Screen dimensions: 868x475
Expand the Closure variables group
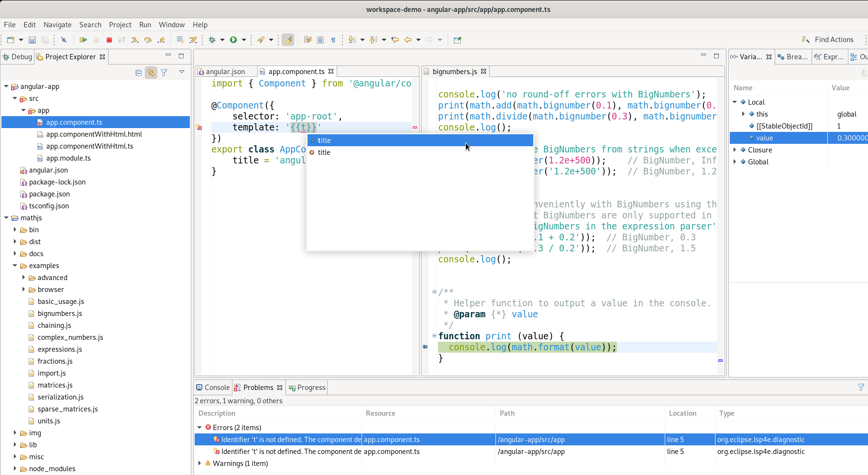pos(736,150)
